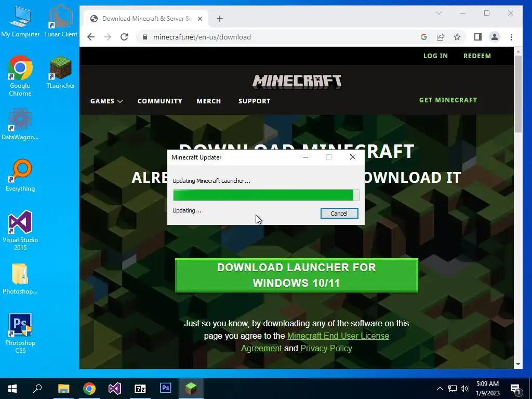Screen dimensions: 532x399
Task: Open Photoshop from taskbar
Action: click(166, 389)
